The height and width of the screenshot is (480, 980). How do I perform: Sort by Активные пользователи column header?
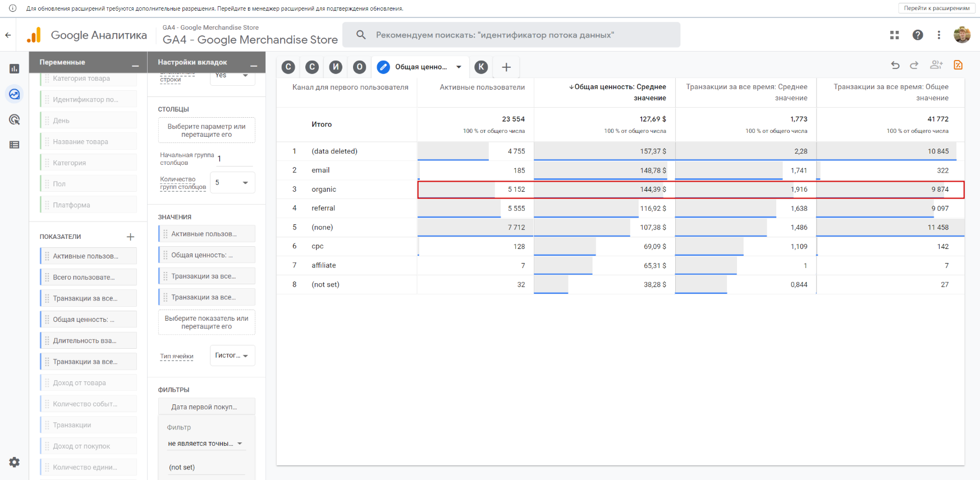pyautogui.click(x=482, y=87)
